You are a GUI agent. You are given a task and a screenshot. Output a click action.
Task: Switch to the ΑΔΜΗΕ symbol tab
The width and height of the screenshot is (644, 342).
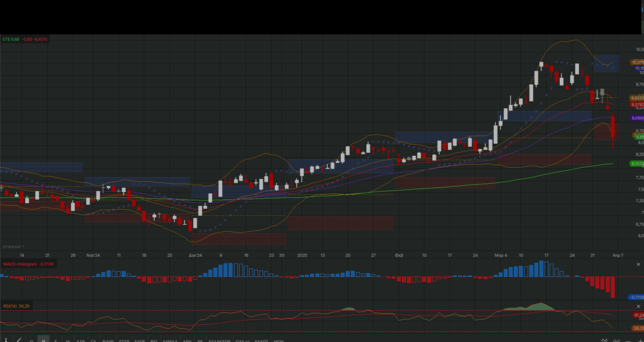tap(170, 341)
